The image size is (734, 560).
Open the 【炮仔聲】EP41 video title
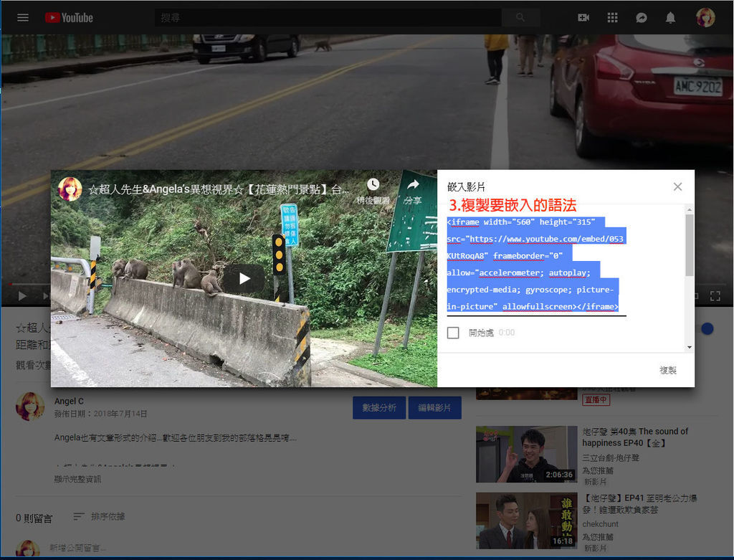(640, 504)
